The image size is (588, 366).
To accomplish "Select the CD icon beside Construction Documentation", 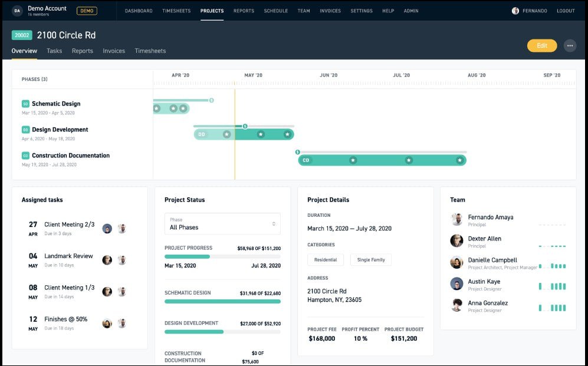I will [25, 156].
